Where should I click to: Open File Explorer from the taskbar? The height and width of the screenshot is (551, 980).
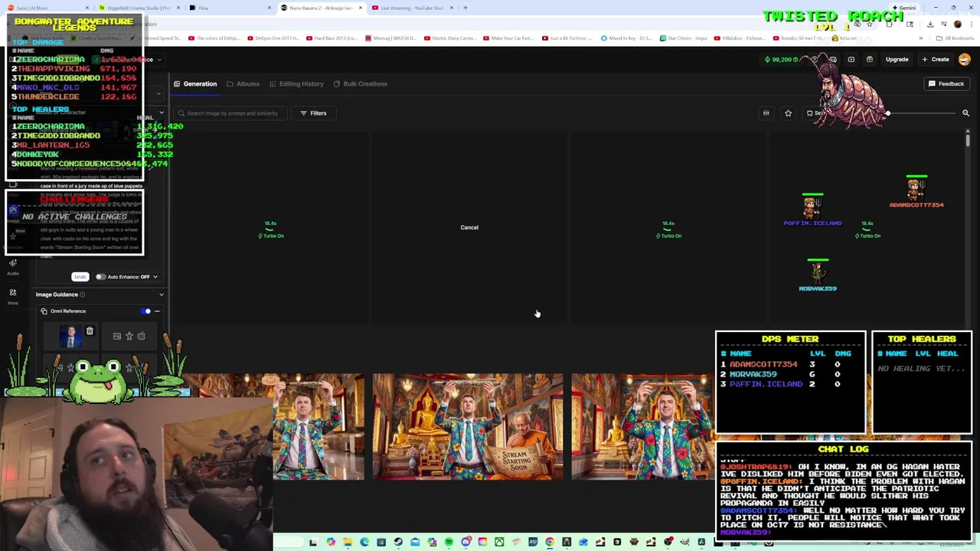click(x=348, y=543)
